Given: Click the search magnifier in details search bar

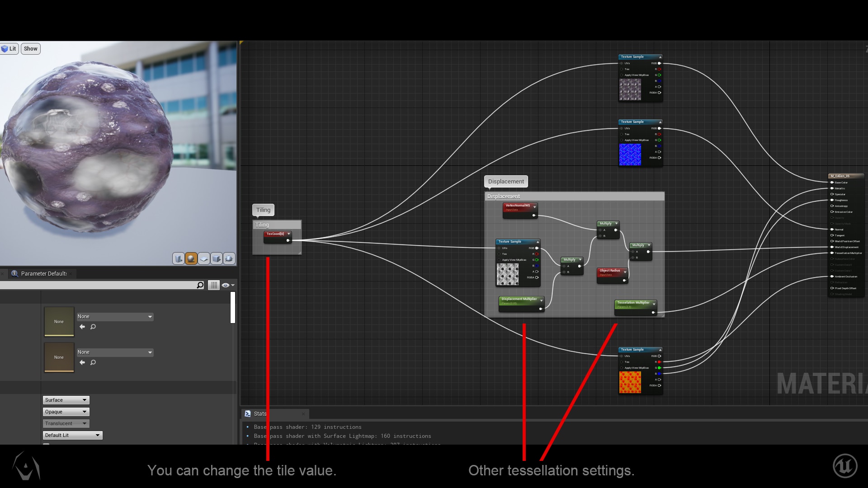Looking at the screenshot, I should [x=200, y=285].
